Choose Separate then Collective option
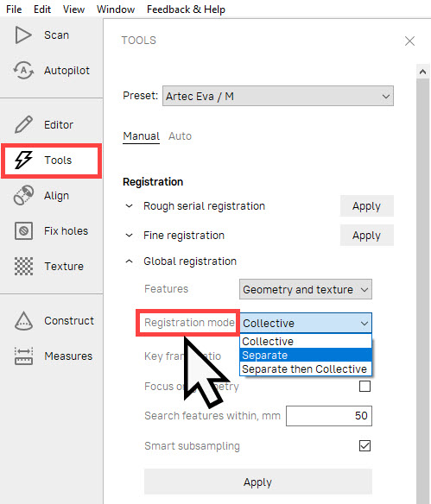This screenshot has height=504, width=431. 306,369
